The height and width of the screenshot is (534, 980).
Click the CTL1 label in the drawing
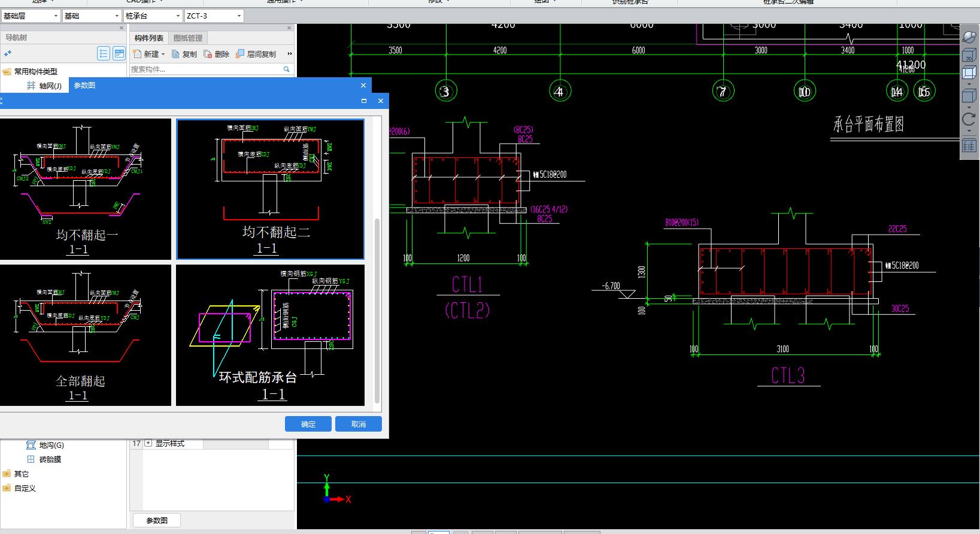[x=468, y=284]
